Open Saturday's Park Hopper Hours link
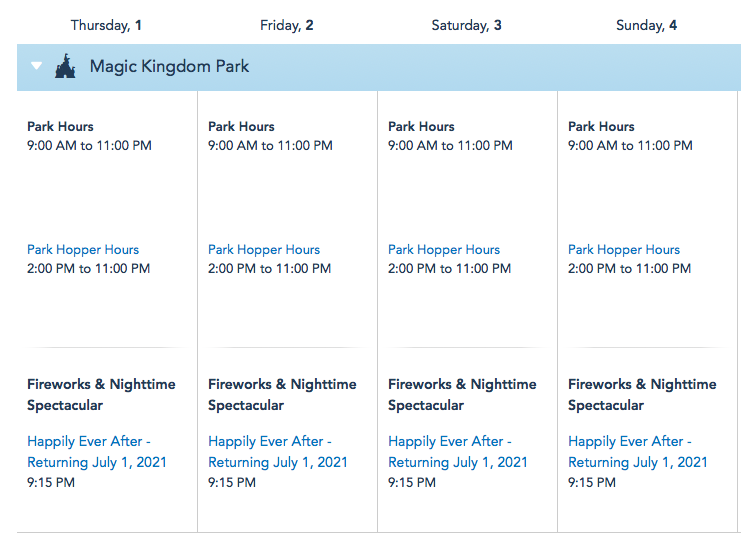741x542 pixels. click(444, 250)
